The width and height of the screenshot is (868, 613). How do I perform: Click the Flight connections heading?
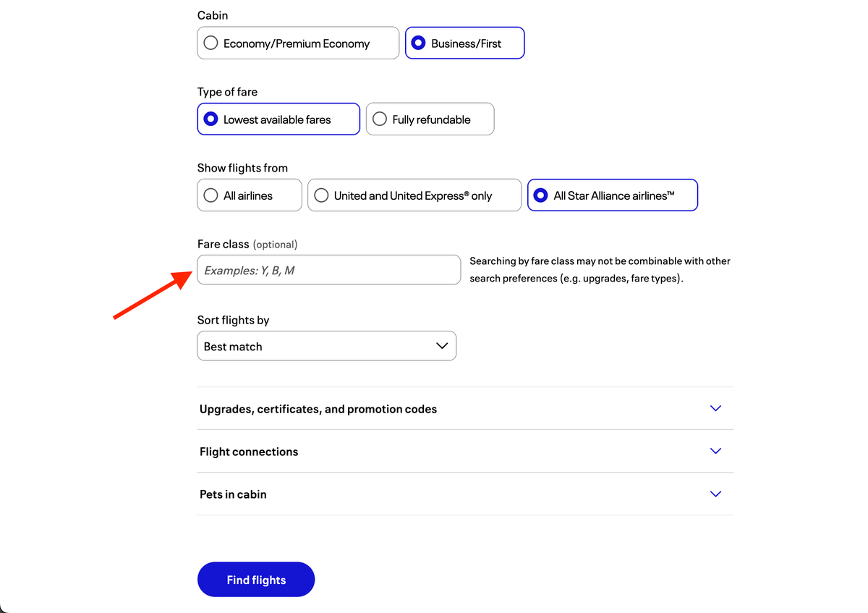pyautogui.click(x=249, y=451)
